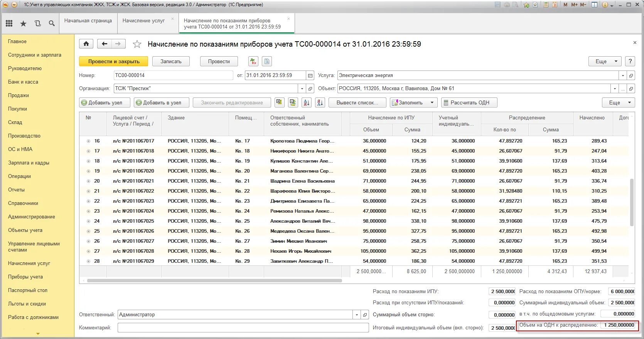Image resolution: width=644 pixels, height=339 pixels.
Task: Open Ответственный dropdown list
Action: (x=357, y=315)
